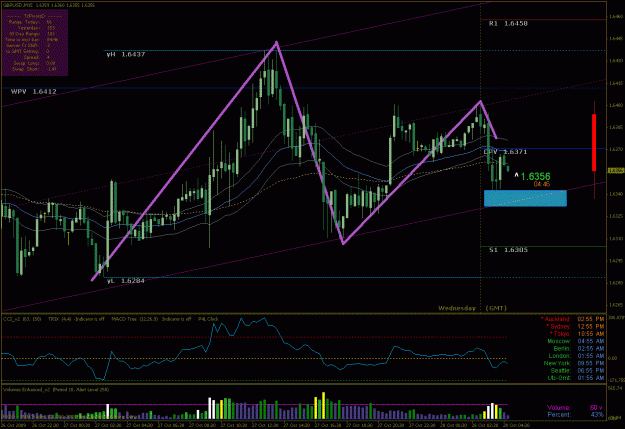Click the Berlin clock row
Screen dimensions: 625x429
coord(580,348)
